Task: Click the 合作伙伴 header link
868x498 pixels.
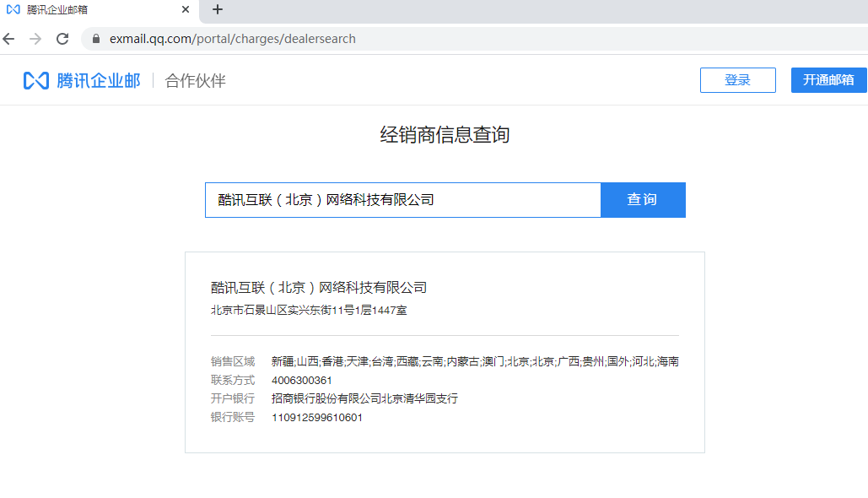Action: (x=196, y=81)
